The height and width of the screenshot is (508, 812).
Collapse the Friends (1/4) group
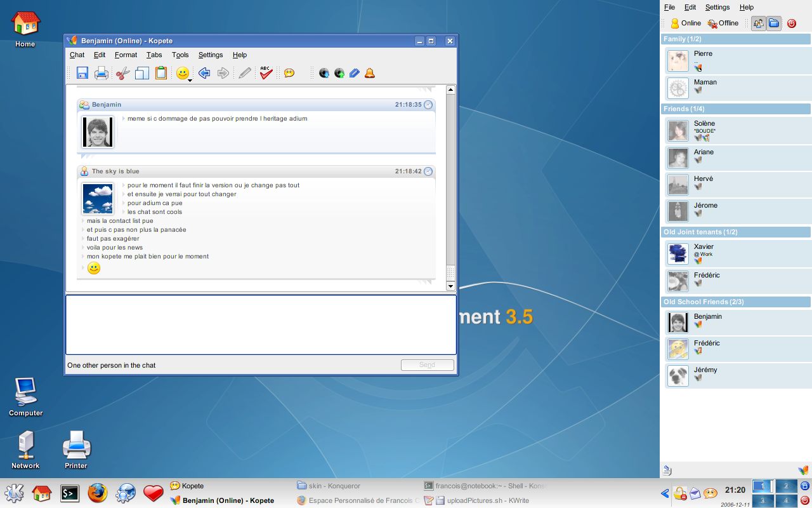(736, 109)
